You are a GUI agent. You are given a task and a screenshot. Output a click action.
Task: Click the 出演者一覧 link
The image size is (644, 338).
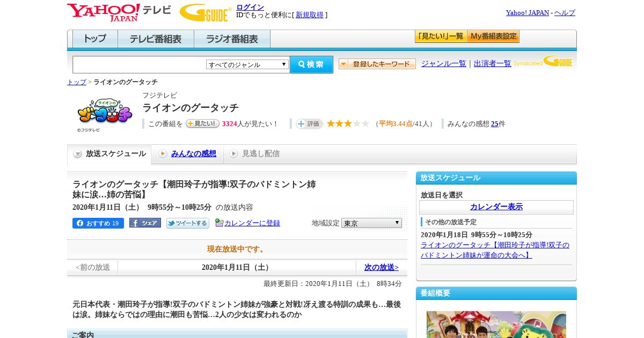coord(493,63)
